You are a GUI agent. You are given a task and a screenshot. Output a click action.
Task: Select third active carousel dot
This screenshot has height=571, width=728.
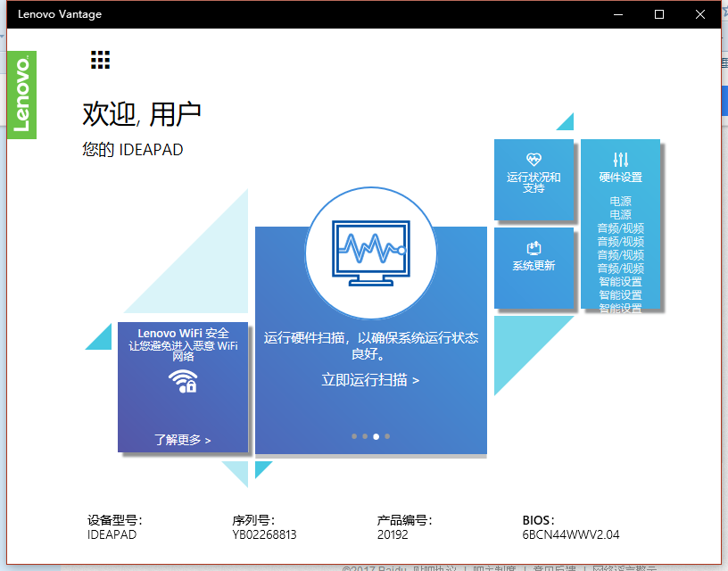pyautogui.click(x=376, y=436)
